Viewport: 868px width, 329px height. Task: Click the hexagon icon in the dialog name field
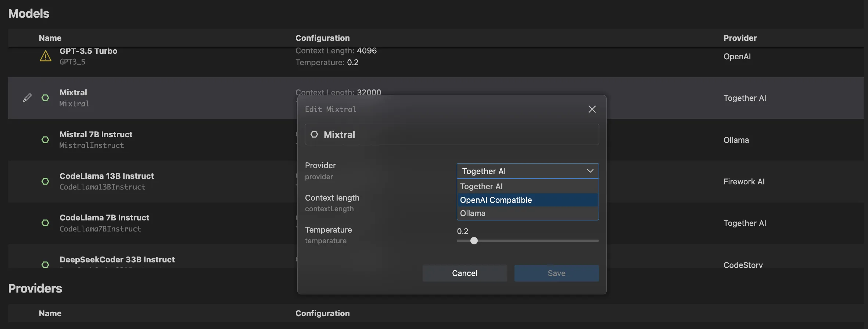pos(314,134)
